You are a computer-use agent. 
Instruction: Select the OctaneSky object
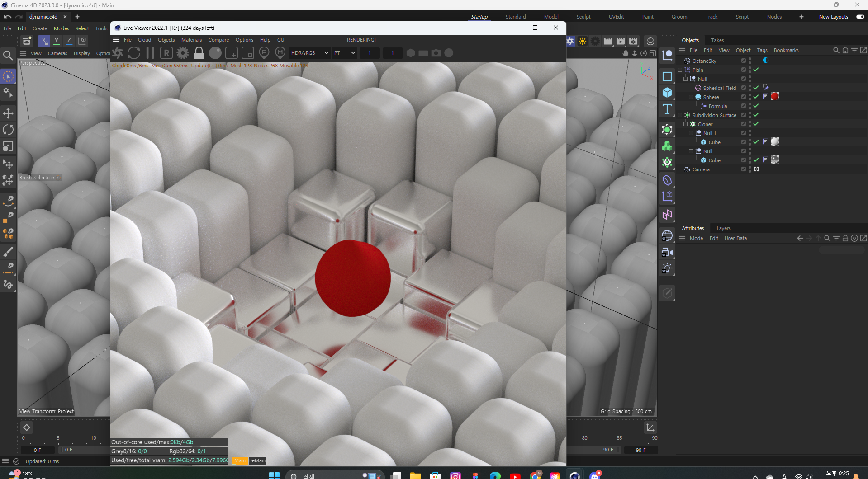pyautogui.click(x=704, y=61)
